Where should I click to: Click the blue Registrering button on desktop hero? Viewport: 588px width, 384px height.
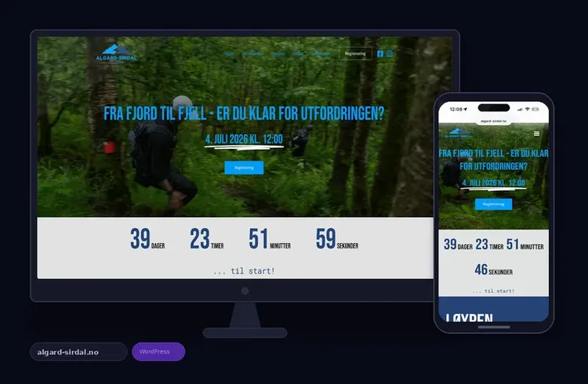coord(244,168)
